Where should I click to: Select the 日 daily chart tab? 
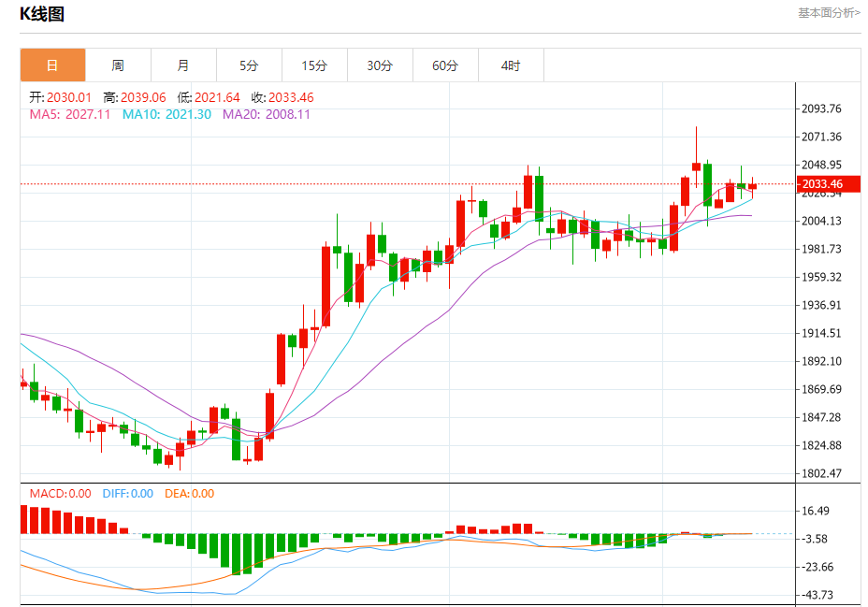click(52, 65)
